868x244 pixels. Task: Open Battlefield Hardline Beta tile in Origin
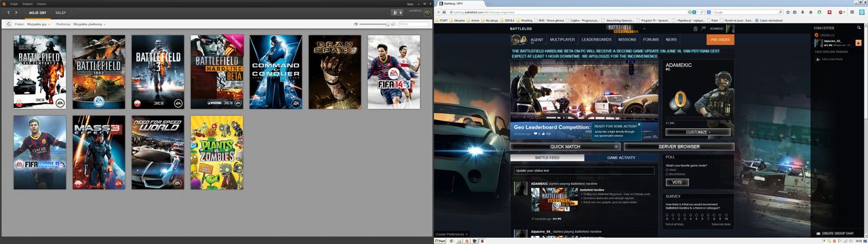click(217, 72)
